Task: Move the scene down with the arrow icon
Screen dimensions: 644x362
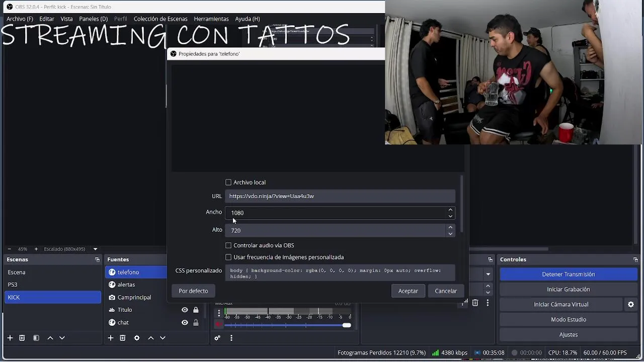Action: (62, 338)
